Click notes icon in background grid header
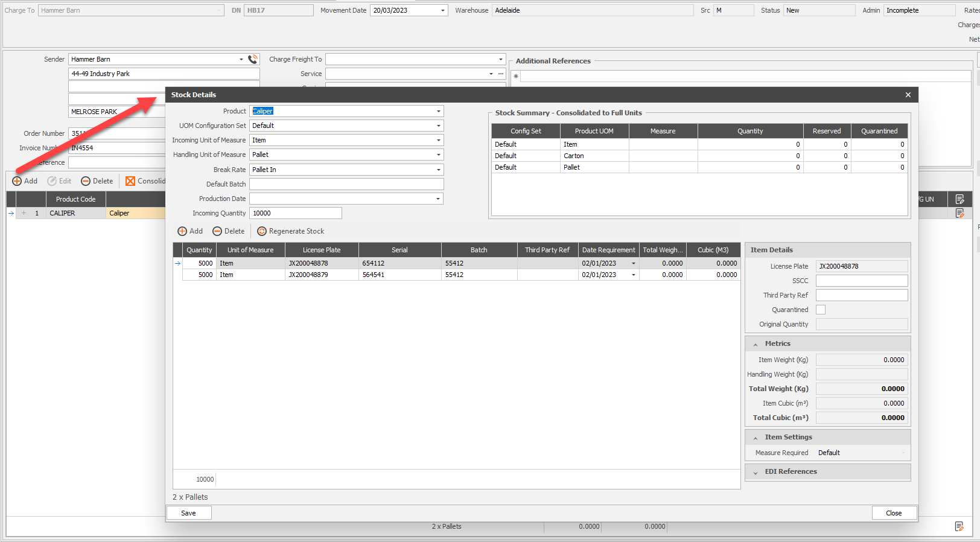 click(959, 199)
